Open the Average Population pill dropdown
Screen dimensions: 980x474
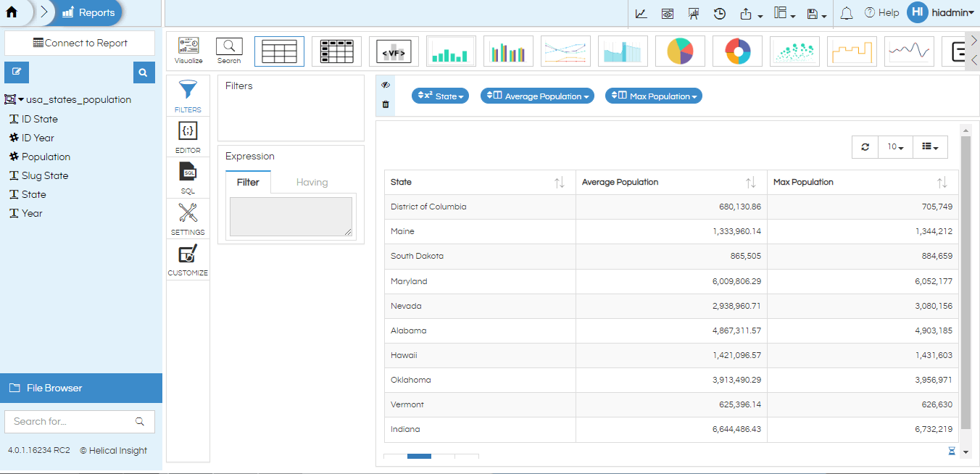click(x=537, y=96)
